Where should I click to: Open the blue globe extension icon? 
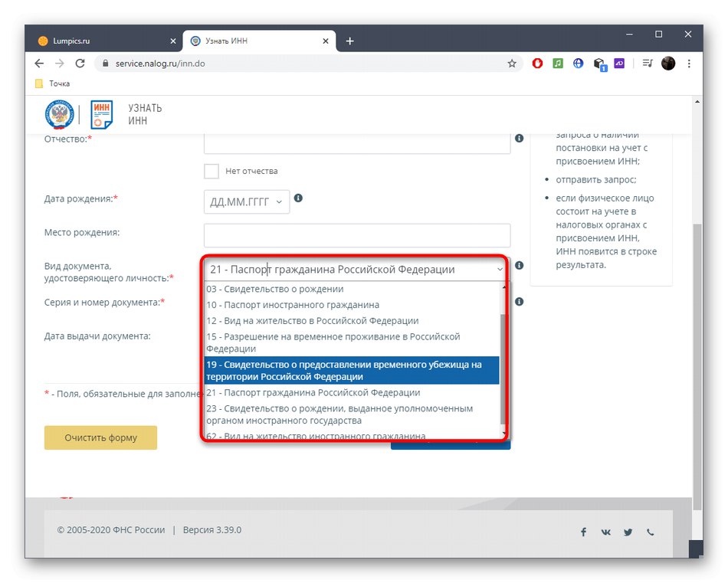[578, 63]
